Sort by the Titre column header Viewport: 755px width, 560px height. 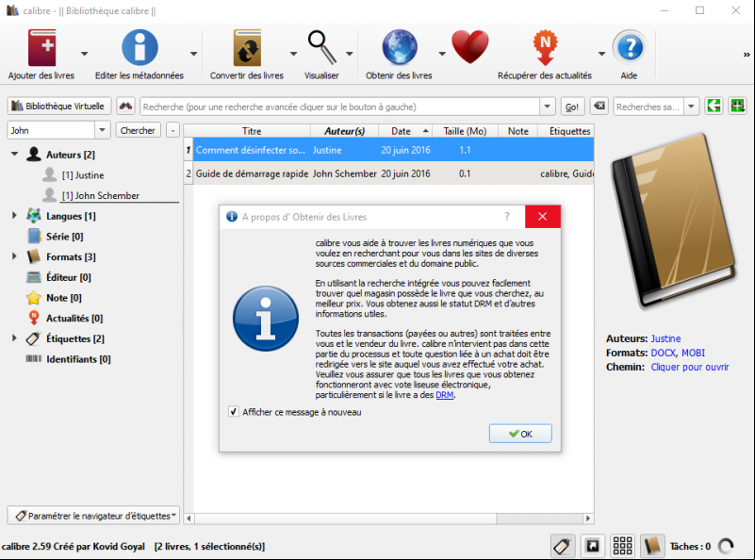tap(252, 131)
